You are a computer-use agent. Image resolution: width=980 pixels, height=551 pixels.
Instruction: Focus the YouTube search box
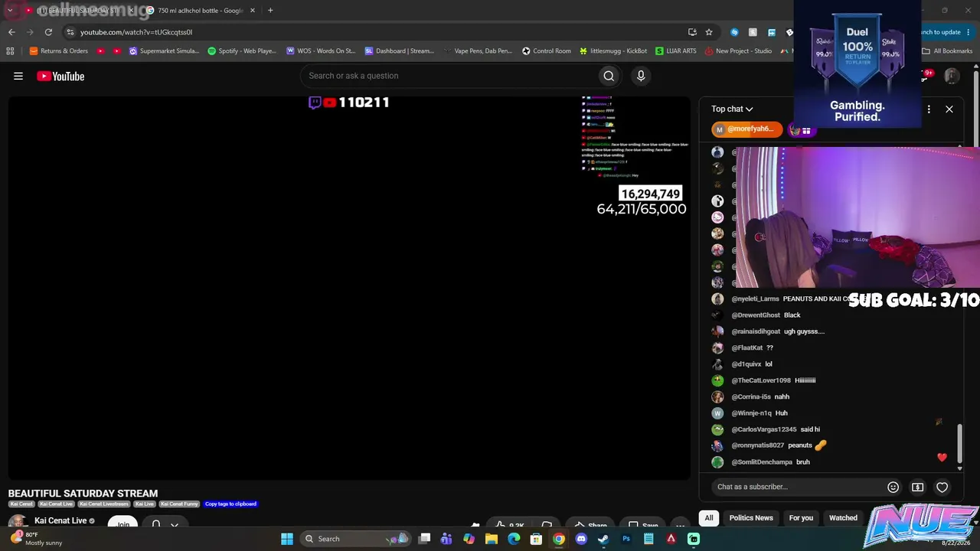pos(449,76)
